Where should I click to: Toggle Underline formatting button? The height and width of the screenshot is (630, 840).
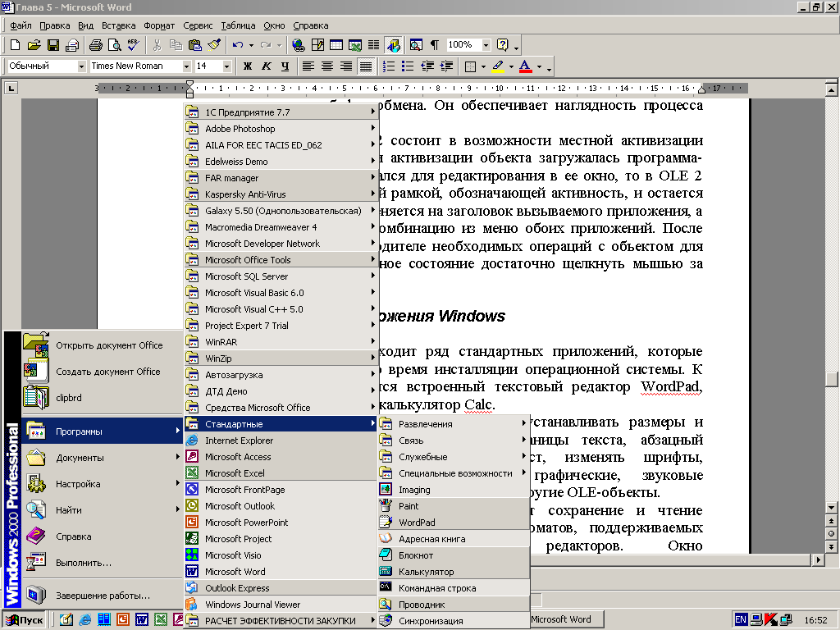pyautogui.click(x=285, y=66)
